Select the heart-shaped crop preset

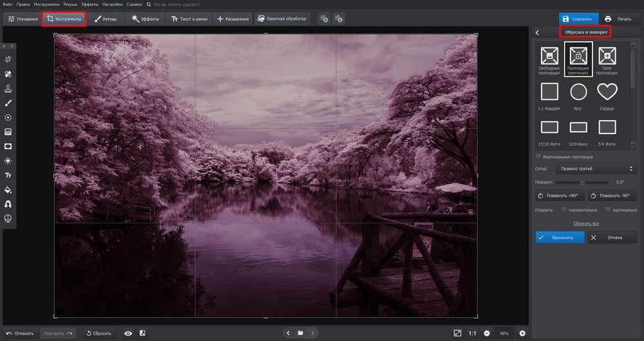(607, 92)
